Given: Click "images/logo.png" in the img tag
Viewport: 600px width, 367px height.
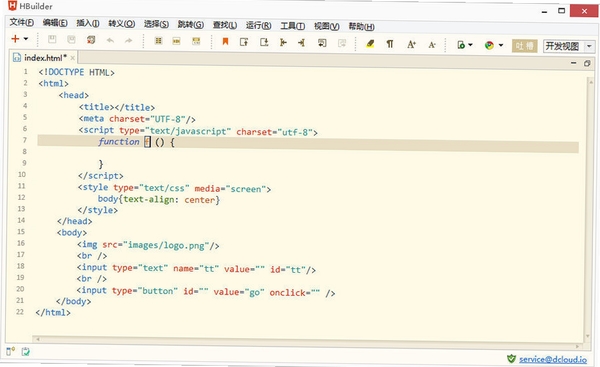Looking at the screenshot, I should point(166,245).
